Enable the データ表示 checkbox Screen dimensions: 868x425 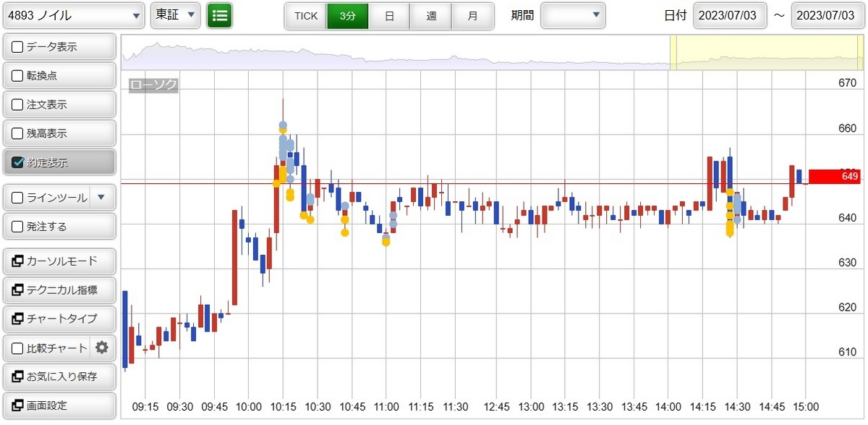pyautogui.click(x=18, y=47)
